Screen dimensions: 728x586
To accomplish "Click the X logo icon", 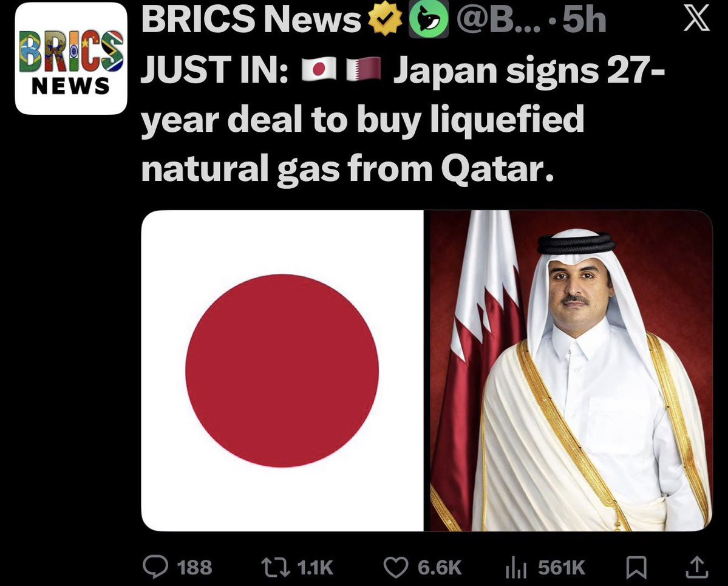I will pos(696,20).
